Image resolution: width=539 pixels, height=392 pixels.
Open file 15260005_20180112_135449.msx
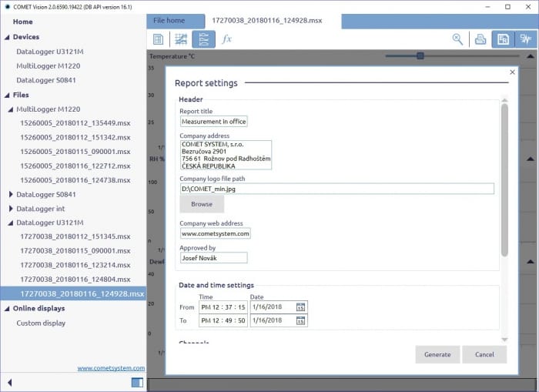pos(75,123)
